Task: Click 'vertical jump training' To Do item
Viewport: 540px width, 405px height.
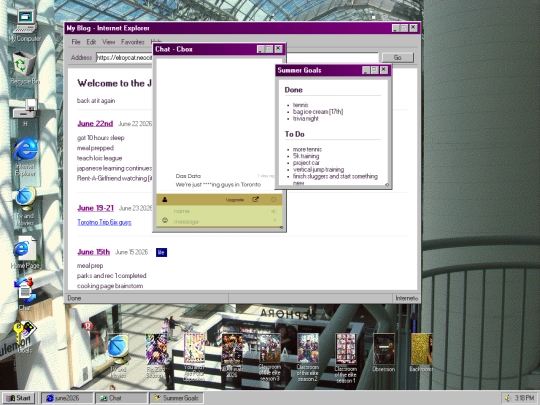Action: click(x=319, y=169)
